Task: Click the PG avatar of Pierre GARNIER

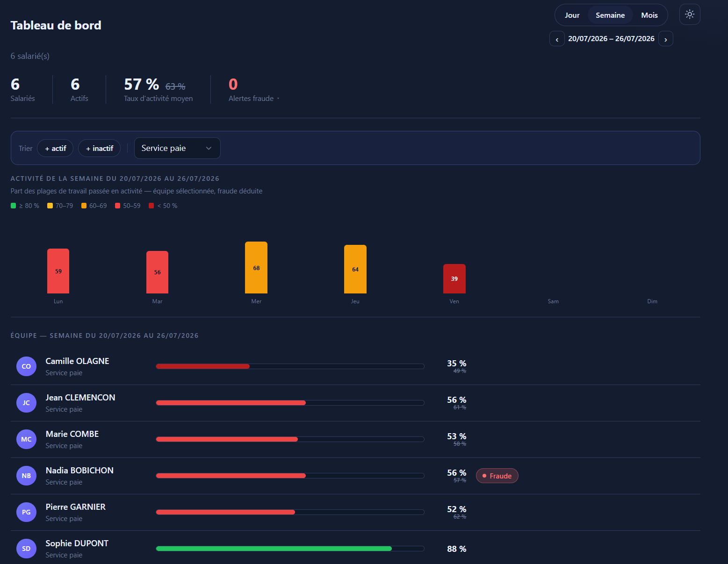Action: [x=26, y=512]
